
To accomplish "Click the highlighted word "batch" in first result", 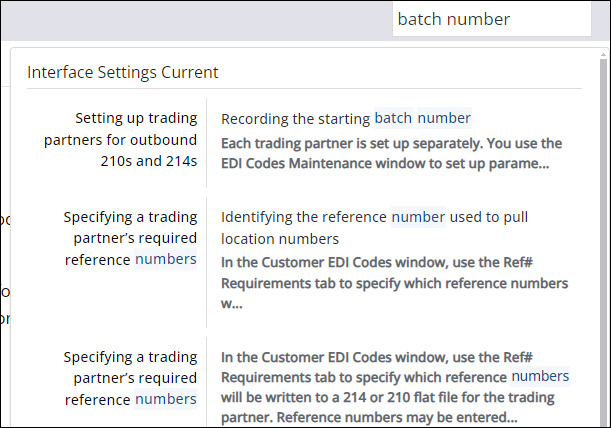I will (x=393, y=118).
